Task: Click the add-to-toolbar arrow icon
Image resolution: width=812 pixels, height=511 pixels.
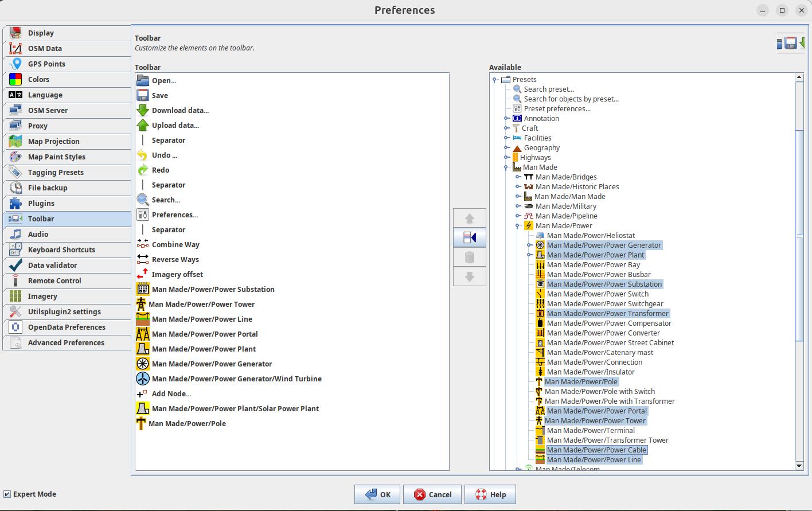Action: 469,237
